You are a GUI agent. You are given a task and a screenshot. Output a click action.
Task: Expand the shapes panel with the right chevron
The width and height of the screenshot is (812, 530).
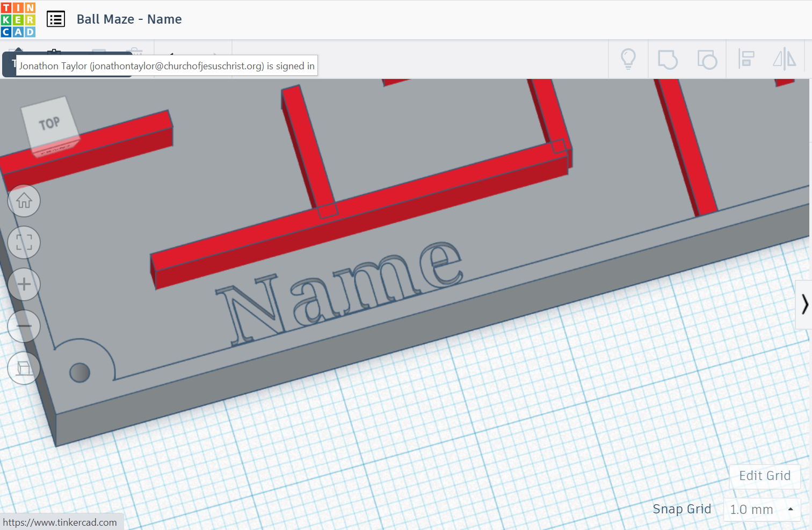804,304
